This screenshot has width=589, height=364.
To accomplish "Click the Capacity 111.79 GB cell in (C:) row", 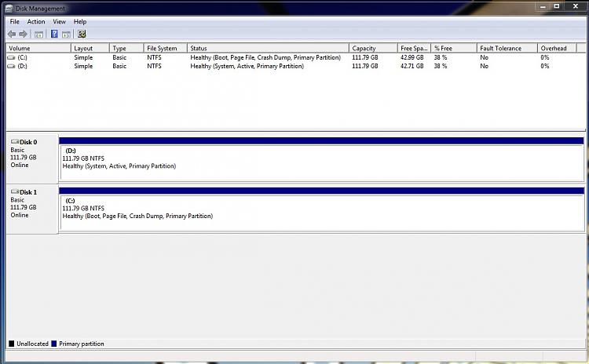I will [x=365, y=57].
